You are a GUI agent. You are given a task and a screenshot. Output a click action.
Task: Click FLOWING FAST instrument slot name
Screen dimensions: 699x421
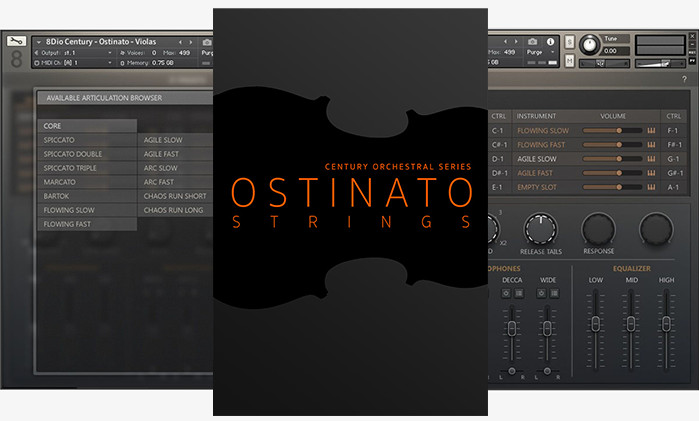click(541, 145)
